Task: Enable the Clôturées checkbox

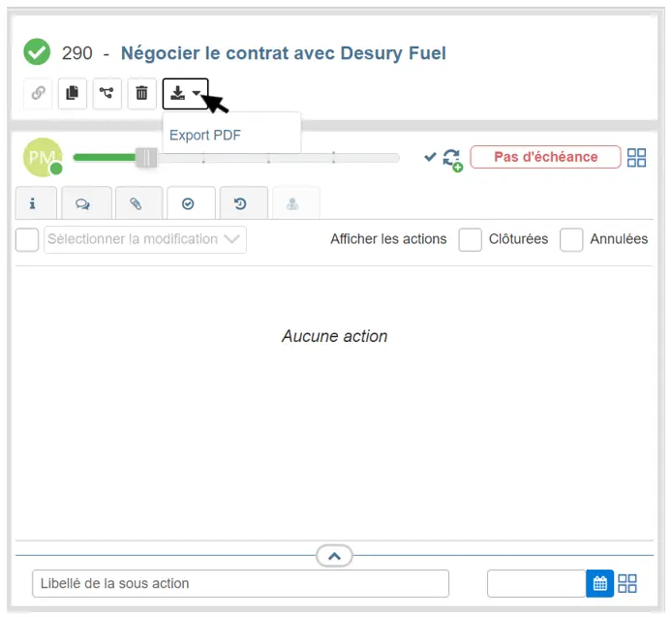Action: tap(471, 239)
